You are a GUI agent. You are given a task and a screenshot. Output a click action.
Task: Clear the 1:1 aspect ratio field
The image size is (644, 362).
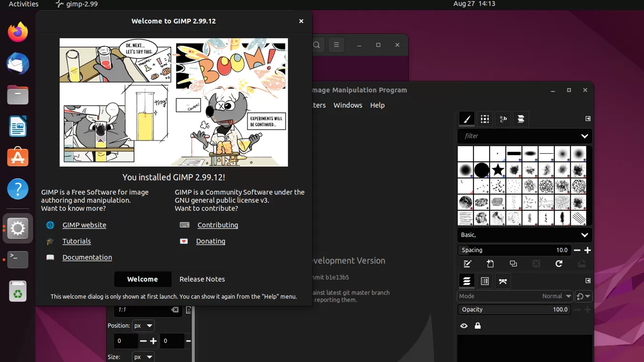coord(175,310)
